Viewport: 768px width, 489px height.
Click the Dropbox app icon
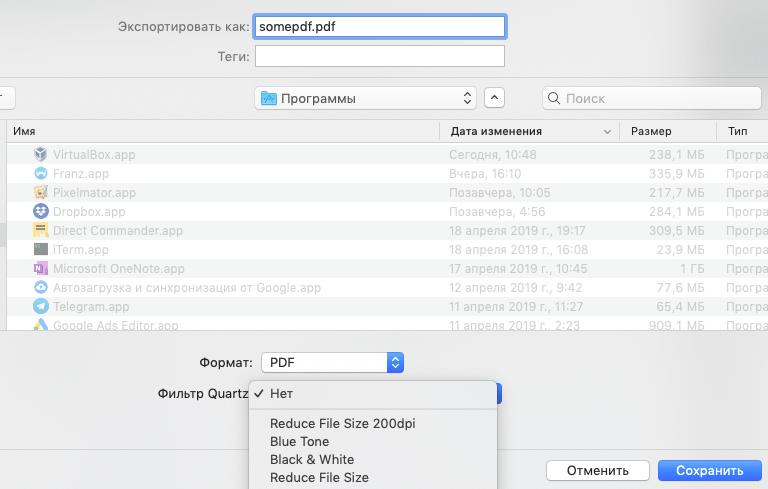[41, 211]
